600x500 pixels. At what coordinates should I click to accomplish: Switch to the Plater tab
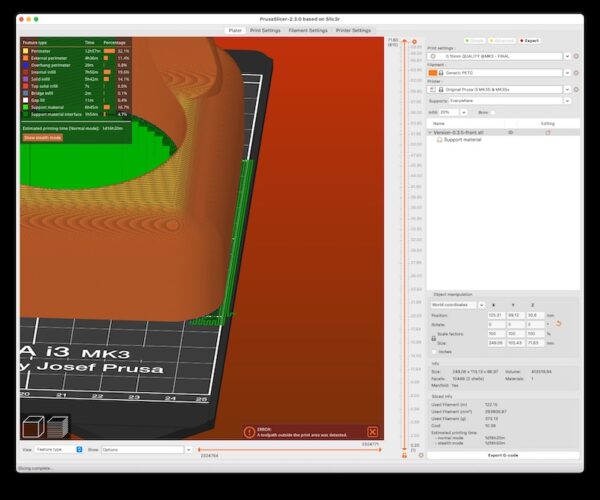point(235,30)
